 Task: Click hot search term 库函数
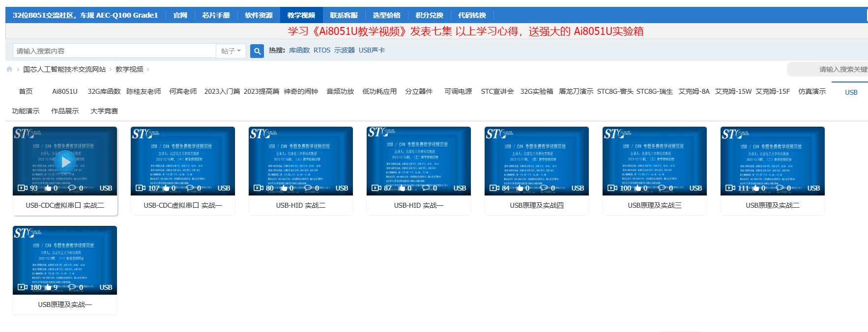299,50
